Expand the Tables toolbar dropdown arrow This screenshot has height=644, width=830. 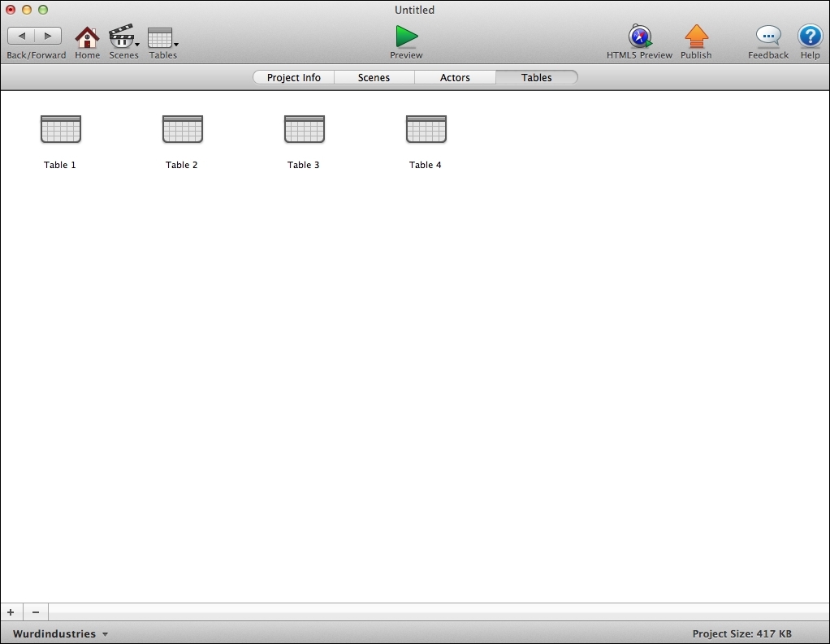[176, 45]
